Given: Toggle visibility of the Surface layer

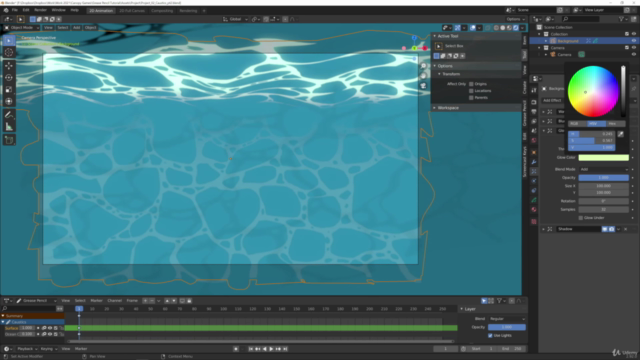Looking at the screenshot, I should [50, 328].
